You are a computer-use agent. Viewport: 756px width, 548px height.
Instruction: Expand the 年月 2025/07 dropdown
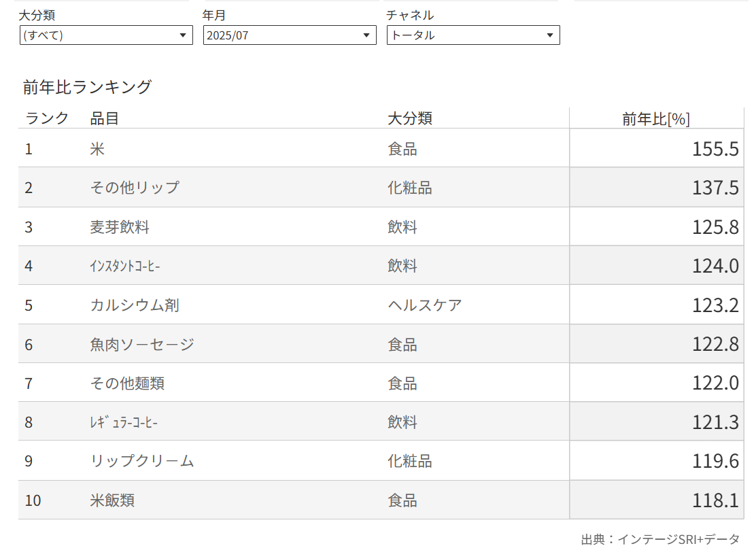click(x=290, y=35)
